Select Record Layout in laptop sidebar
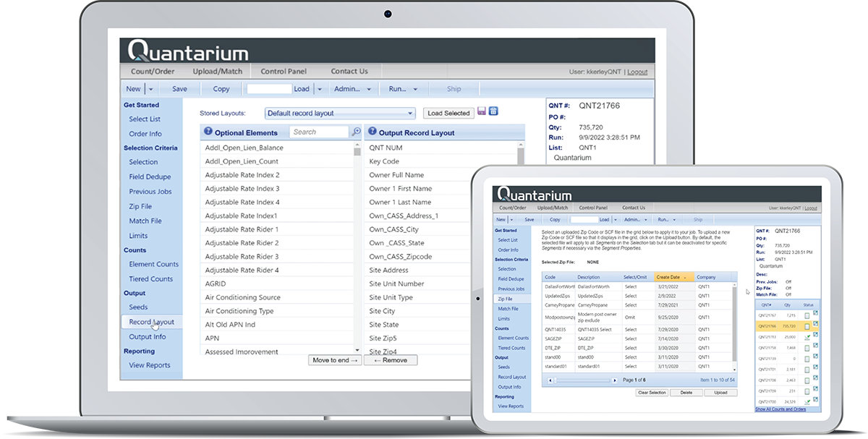This screenshot has width=868, height=439. tap(151, 322)
